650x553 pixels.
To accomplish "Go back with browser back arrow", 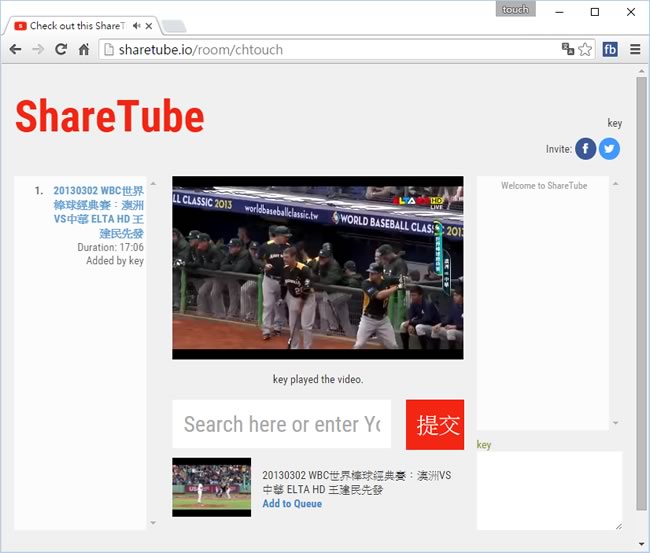I will click(15, 50).
